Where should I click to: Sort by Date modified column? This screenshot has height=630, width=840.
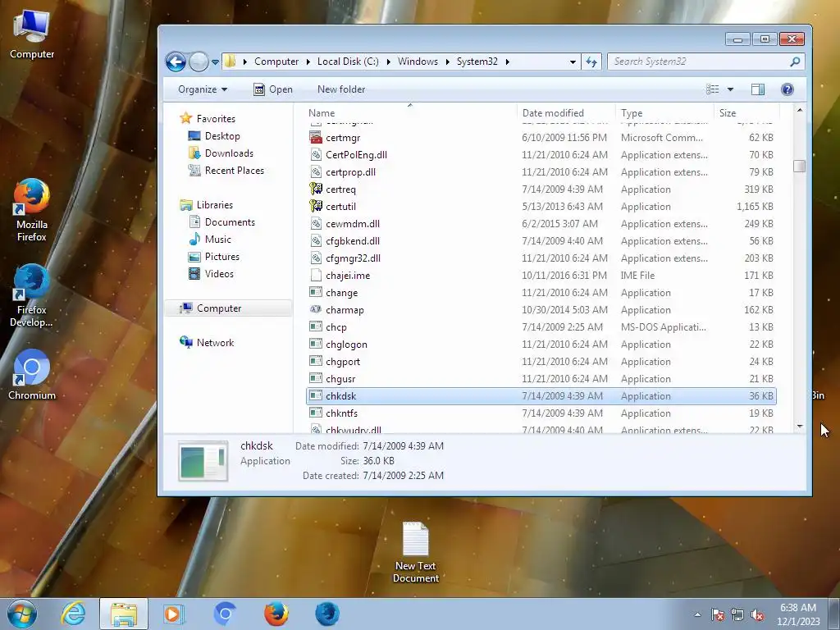tap(554, 113)
